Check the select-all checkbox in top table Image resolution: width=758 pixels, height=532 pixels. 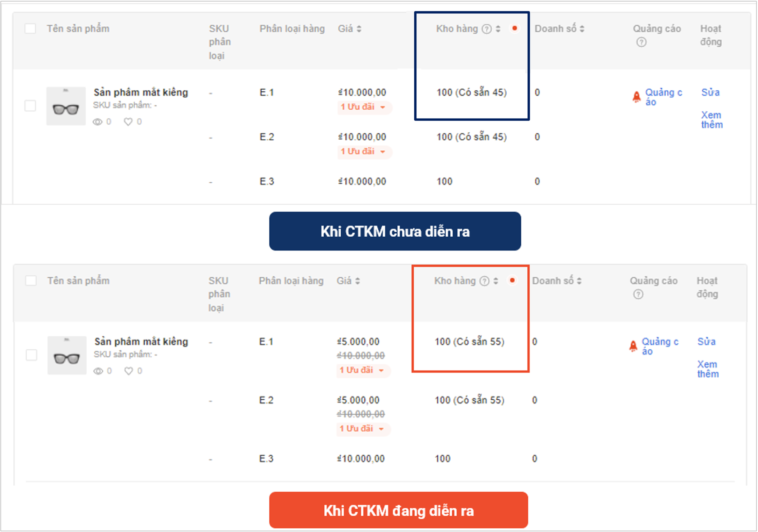pos(30,29)
